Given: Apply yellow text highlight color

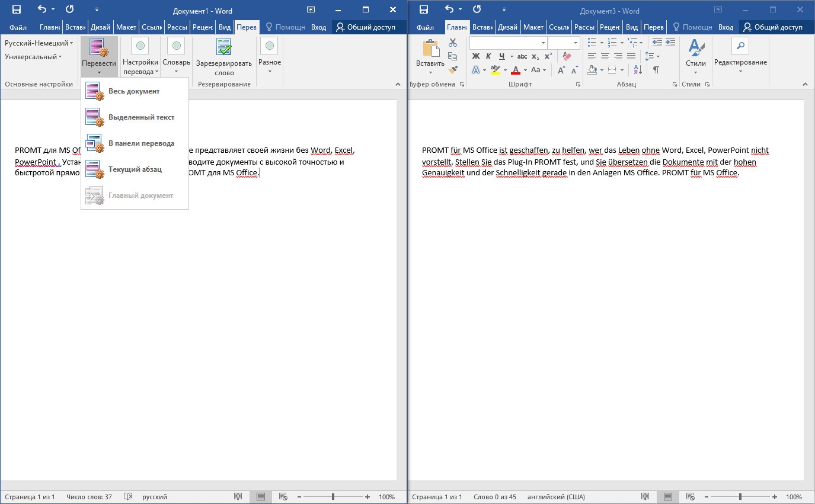Looking at the screenshot, I should [495, 70].
